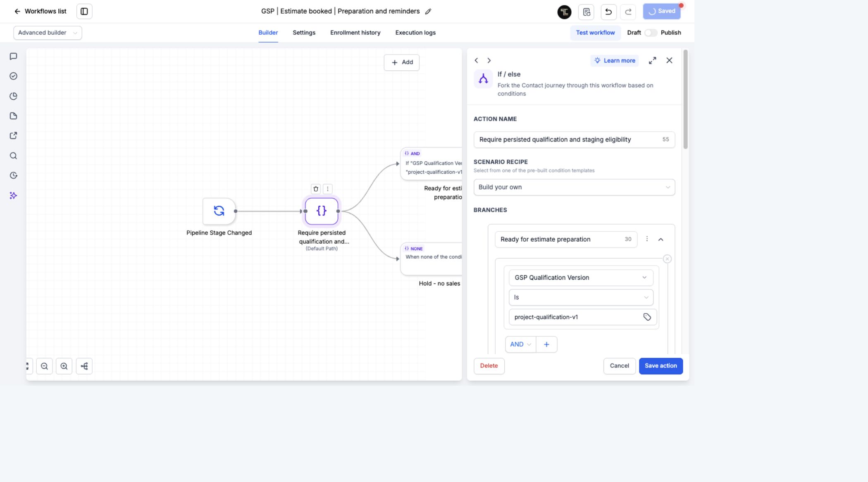Add a new element with Add button
Screen dimensions: 868x482
401,62
